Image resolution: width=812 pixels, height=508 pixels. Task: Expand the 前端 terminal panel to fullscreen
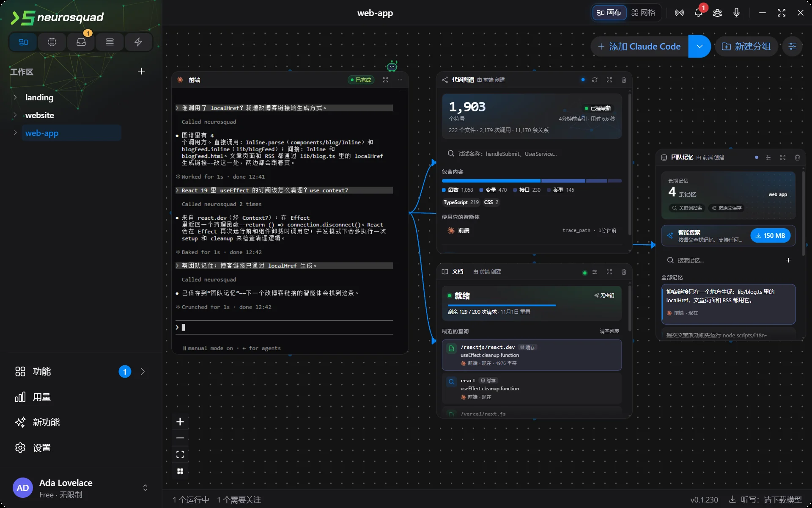point(385,80)
